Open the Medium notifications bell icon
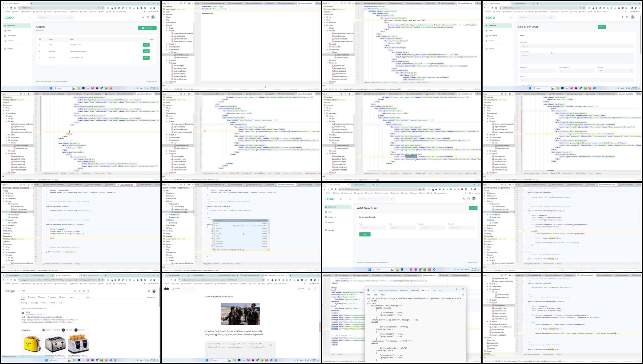This screenshot has width=643, height=364. (309, 289)
